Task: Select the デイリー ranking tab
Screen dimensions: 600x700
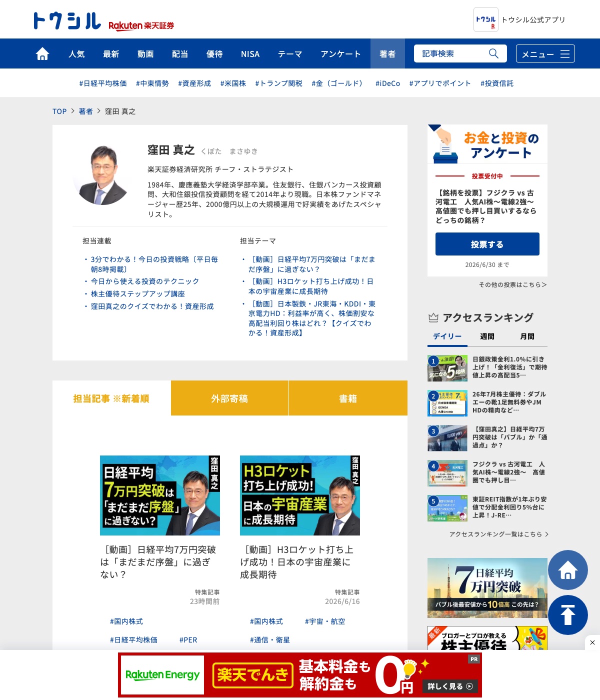Action: (x=447, y=336)
